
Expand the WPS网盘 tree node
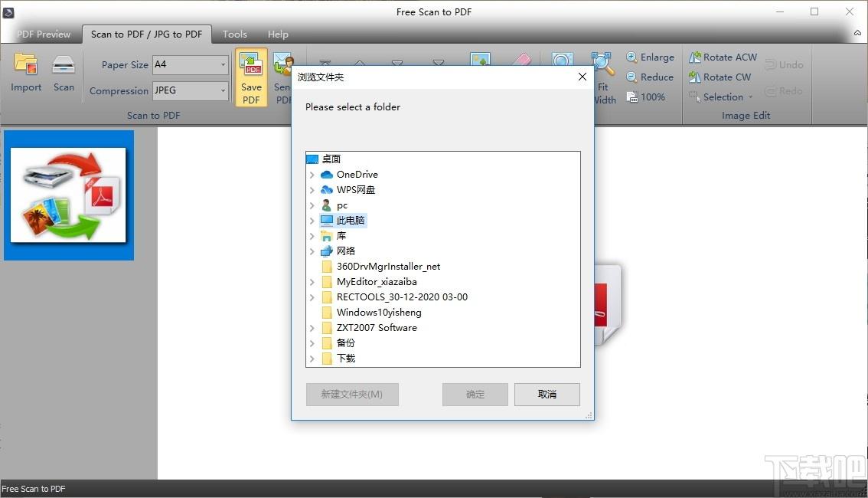[312, 190]
